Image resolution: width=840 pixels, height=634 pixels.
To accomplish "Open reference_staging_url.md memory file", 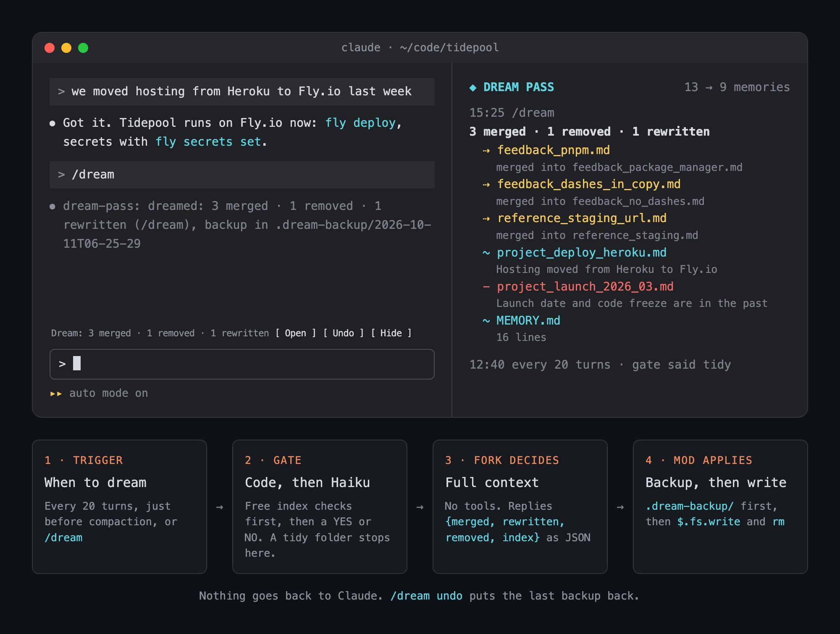I will (582, 218).
